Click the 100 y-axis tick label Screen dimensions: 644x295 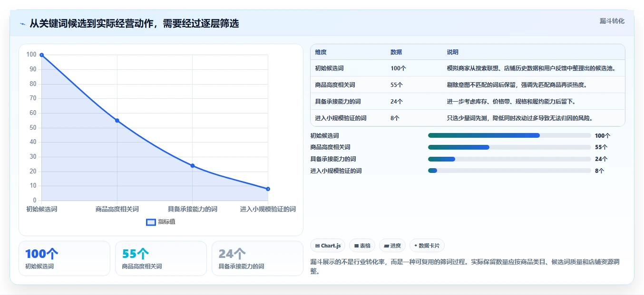coord(31,55)
